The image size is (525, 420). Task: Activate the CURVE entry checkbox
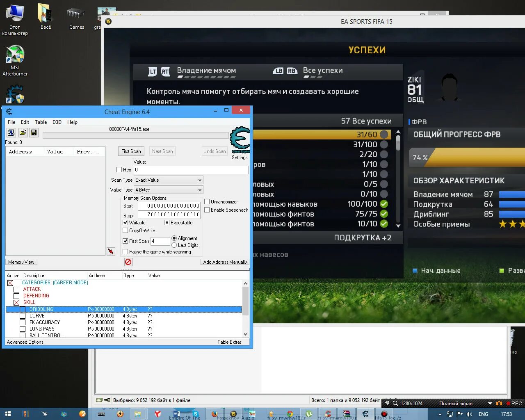coord(23,316)
